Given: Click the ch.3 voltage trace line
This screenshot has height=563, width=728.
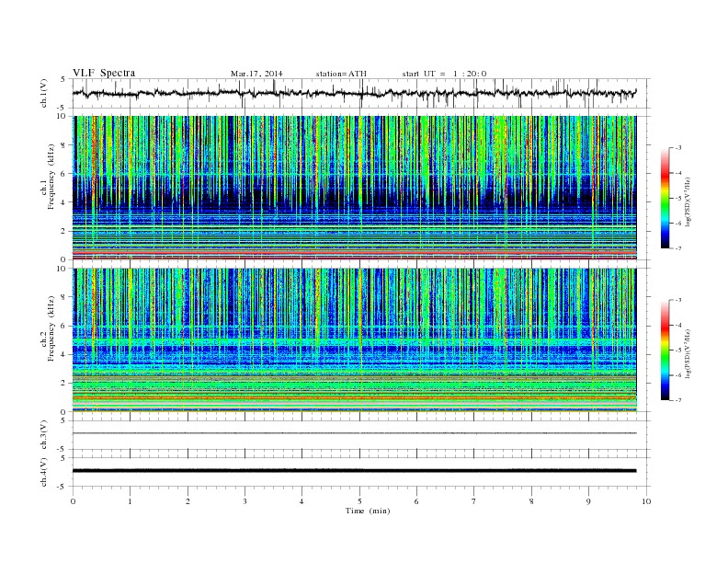Looking at the screenshot, I should (354, 433).
